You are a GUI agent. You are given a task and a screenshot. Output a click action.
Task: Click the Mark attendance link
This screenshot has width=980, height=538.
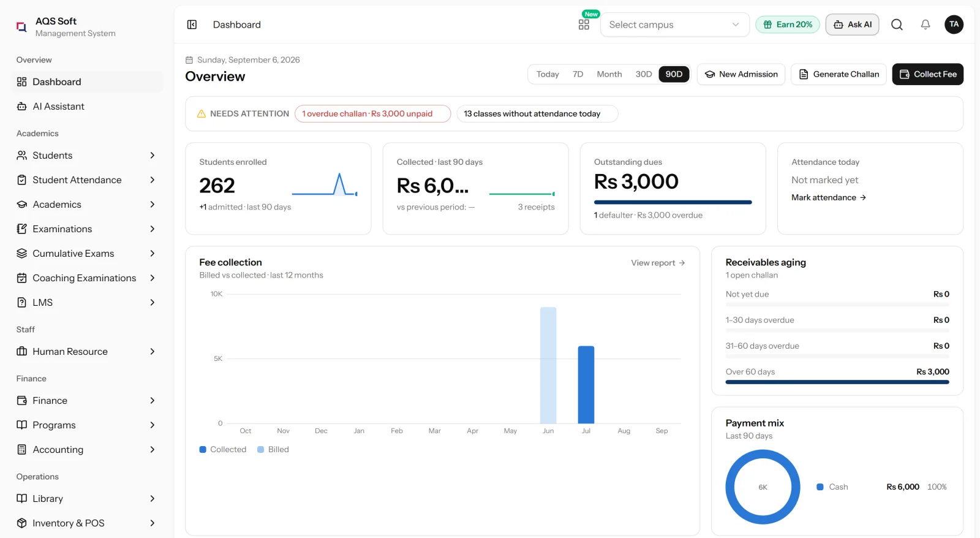[828, 197]
